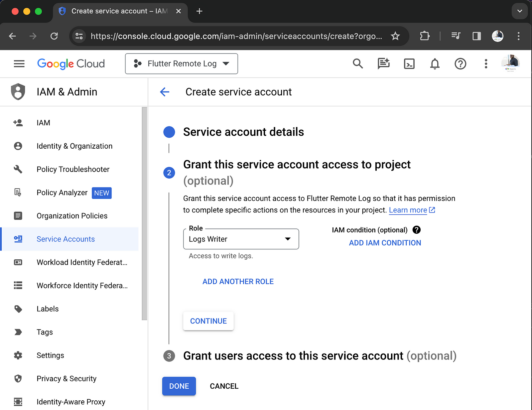Click the Privacy & Security shield icon
This screenshot has width=532, height=410.
(18, 379)
